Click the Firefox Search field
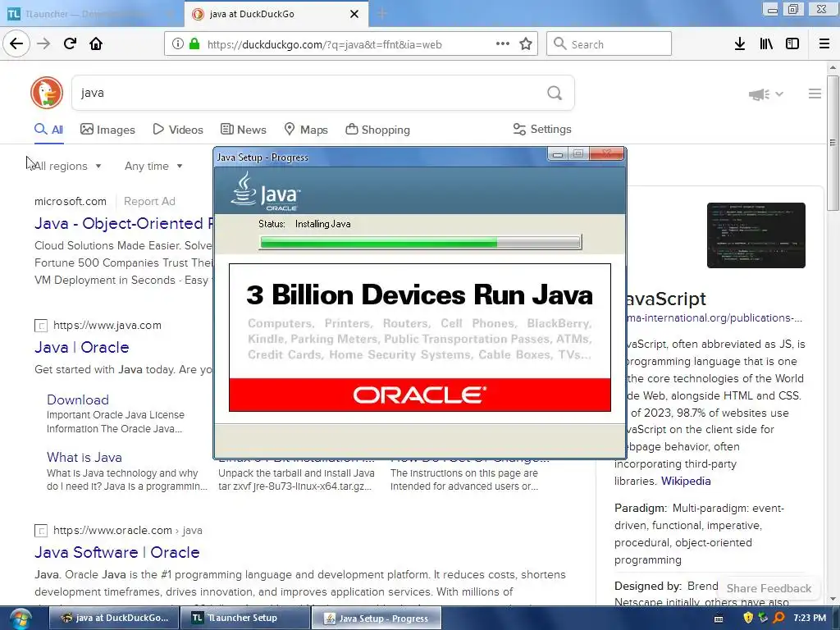The image size is (840, 630). [x=609, y=44]
